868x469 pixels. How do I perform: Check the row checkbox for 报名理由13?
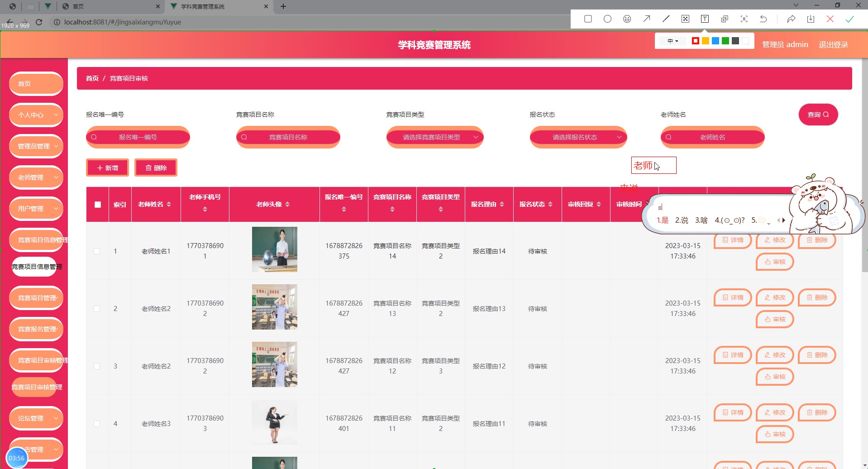[97, 309]
